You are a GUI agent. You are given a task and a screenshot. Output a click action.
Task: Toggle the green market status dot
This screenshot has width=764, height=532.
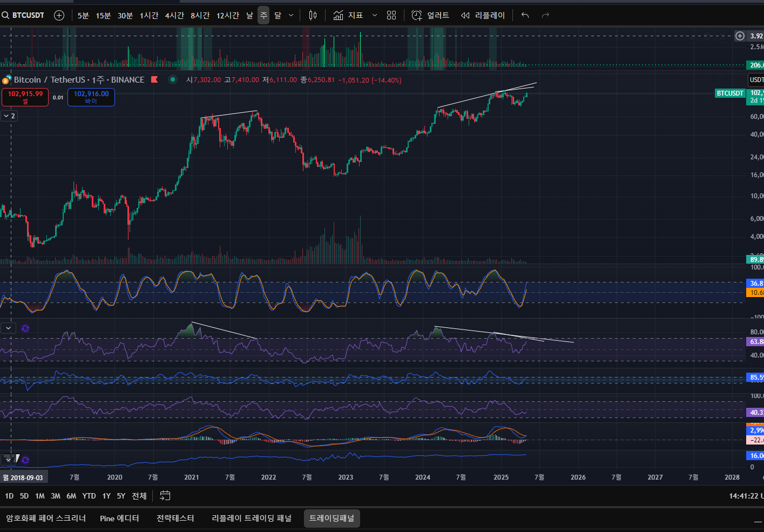point(173,79)
